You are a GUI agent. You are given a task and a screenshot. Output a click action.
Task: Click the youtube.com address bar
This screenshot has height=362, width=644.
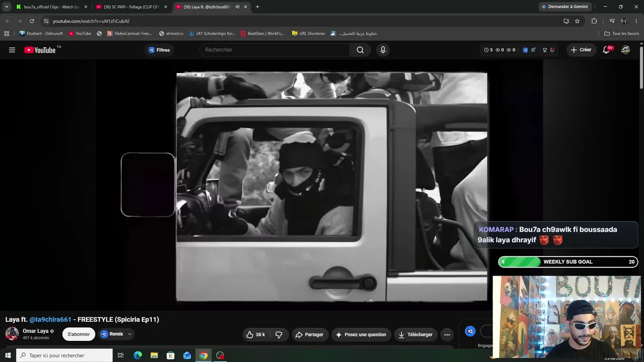click(302, 21)
